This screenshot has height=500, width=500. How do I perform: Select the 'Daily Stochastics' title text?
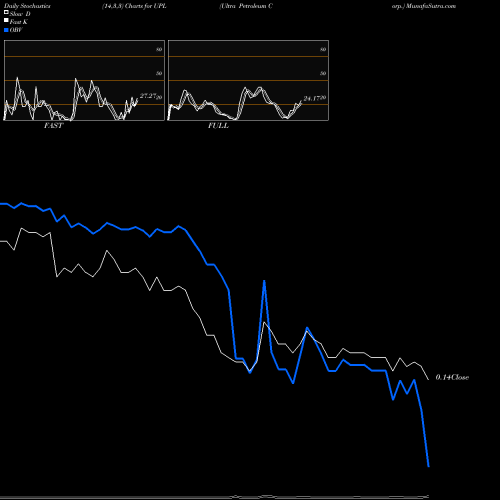tap(27, 6)
